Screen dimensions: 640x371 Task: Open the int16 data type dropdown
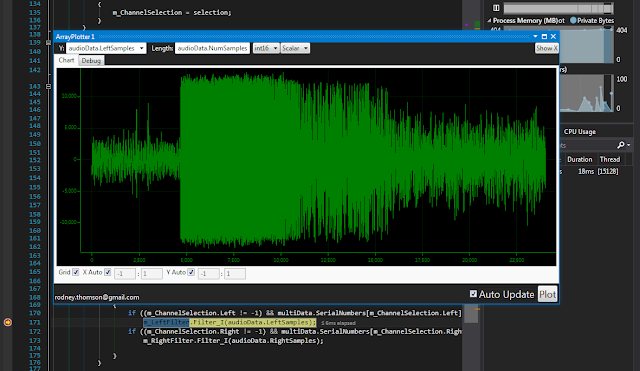266,48
